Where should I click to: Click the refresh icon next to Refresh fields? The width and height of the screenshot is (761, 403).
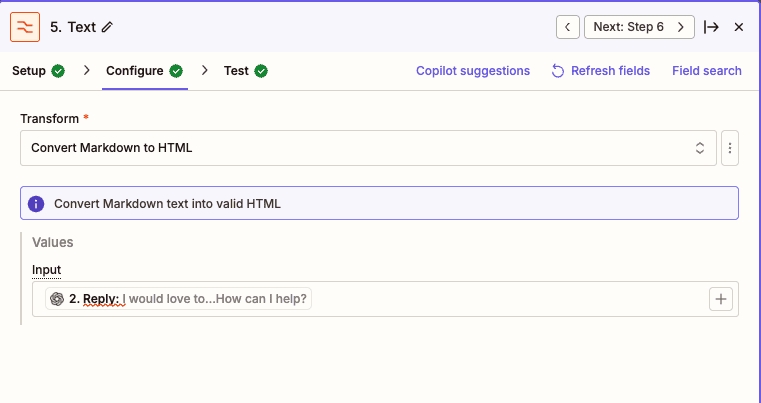pos(558,71)
